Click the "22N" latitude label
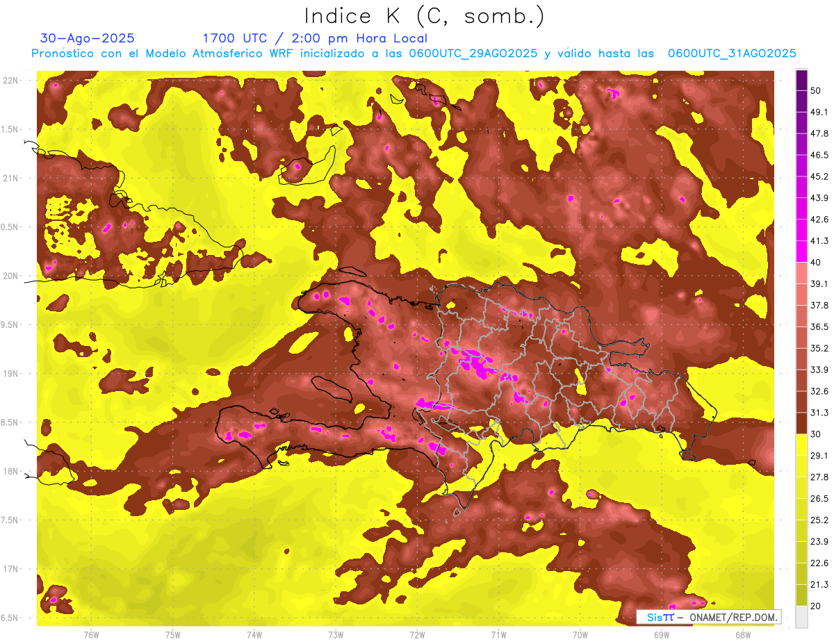834x644 pixels. pyautogui.click(x=10, y=81)
